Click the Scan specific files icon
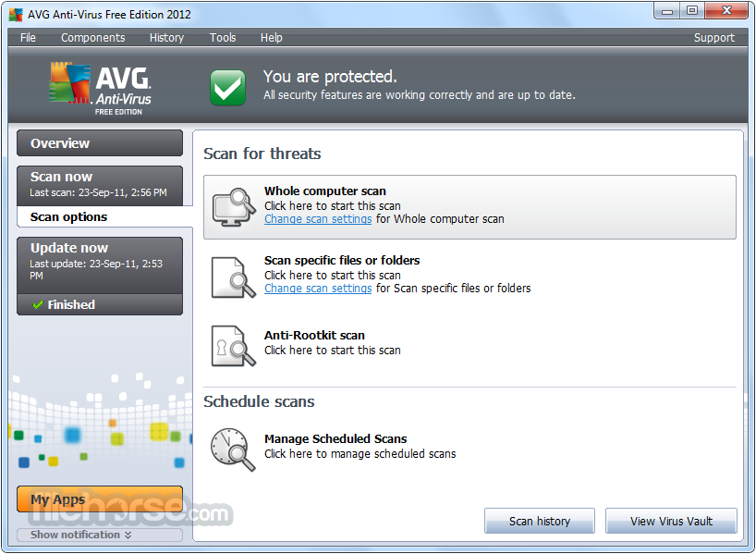Screen dimensions: 756x554 click(234, 277)
